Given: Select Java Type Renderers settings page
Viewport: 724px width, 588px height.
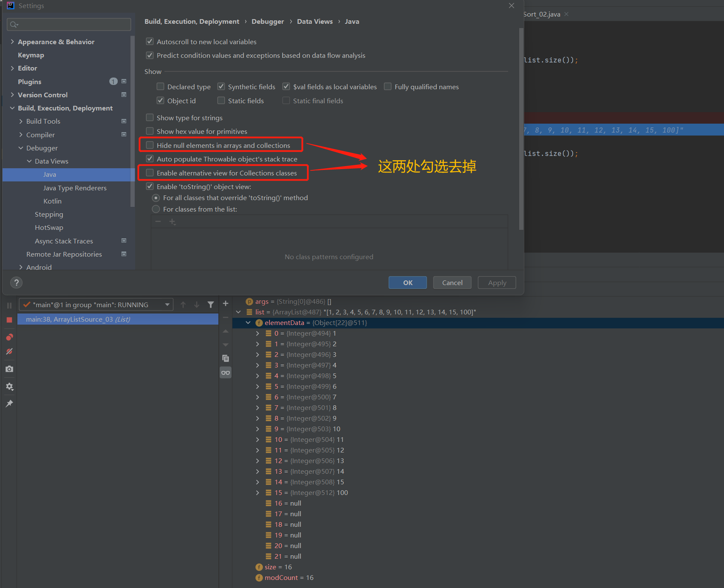Looking at the screenshot, I should (75, 188).
